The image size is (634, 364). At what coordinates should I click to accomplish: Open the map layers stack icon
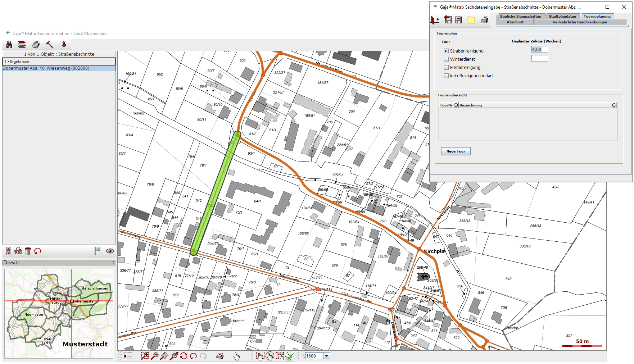pyautogui.click(x=22, y=45)
